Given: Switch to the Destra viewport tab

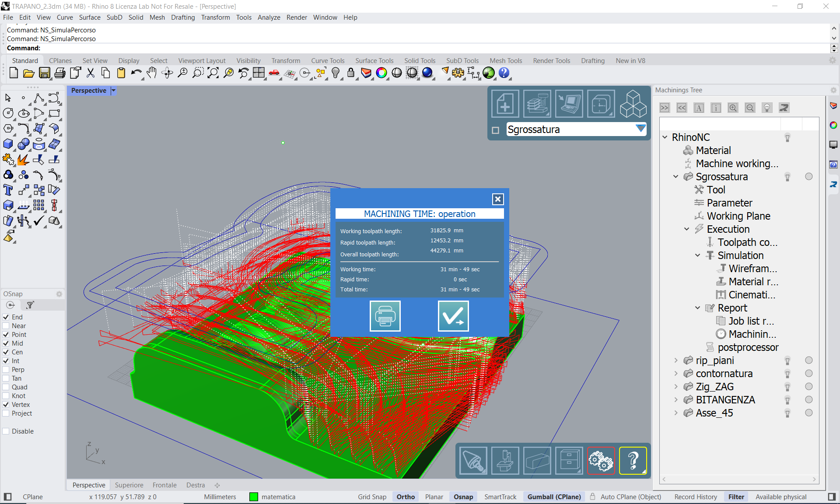Looking at the screenshot, I should click(196, 485).
